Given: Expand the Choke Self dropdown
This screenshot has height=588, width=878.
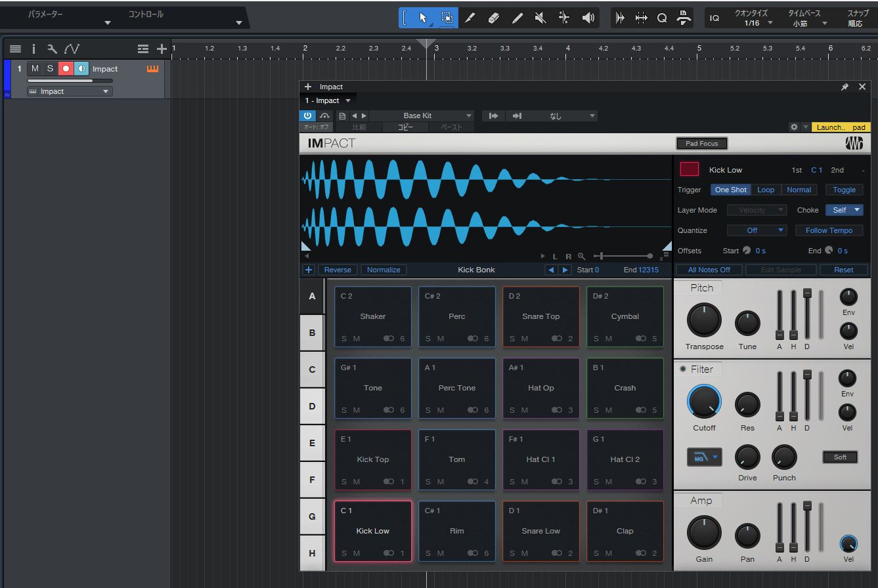Looking at the screenshot, I should tap(845, 210).
